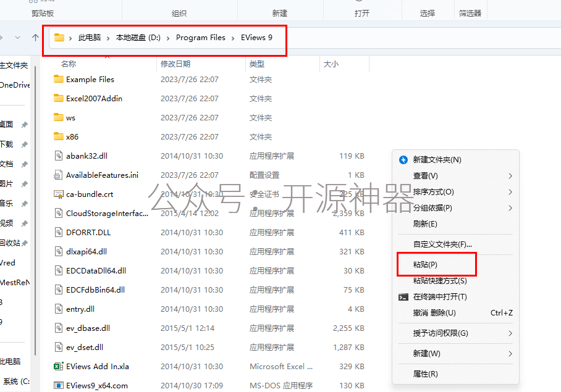The height and width of the screenshot is (392, 561).
Task: Click the AvailableFeatures.ini settings file icon
Action: click(x=58, y=175)
